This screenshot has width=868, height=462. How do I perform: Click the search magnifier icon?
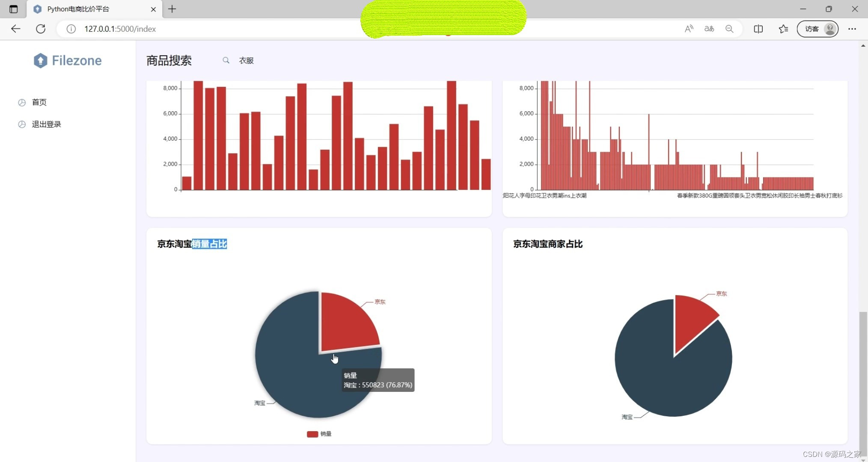click(226, 60)
